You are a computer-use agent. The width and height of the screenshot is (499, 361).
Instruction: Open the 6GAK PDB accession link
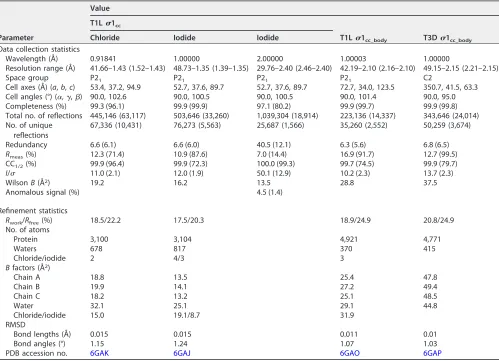(99, 353)
